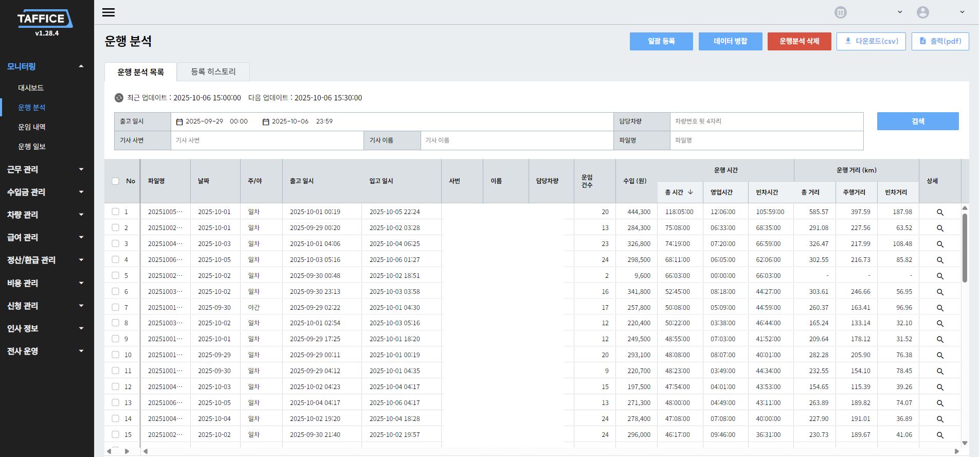The image size is (980, 457).
Task: Click the 차량번호 뒷 4자리 input field
Action: [766, 121]
